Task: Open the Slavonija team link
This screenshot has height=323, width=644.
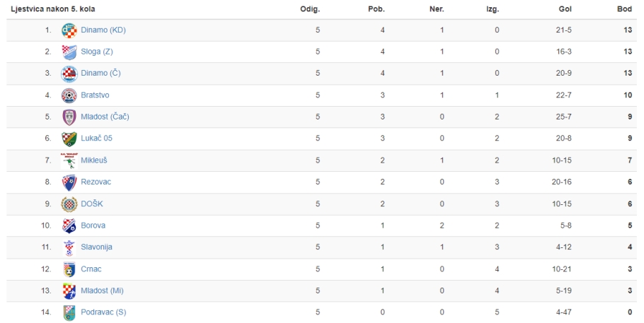Action: (96, 247)
